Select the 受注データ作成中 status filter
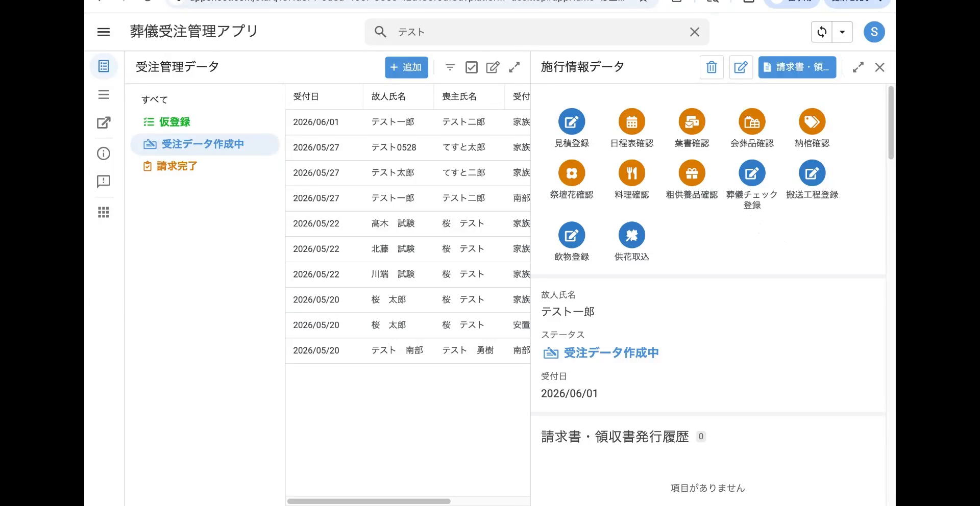 [x=205, y=144]
